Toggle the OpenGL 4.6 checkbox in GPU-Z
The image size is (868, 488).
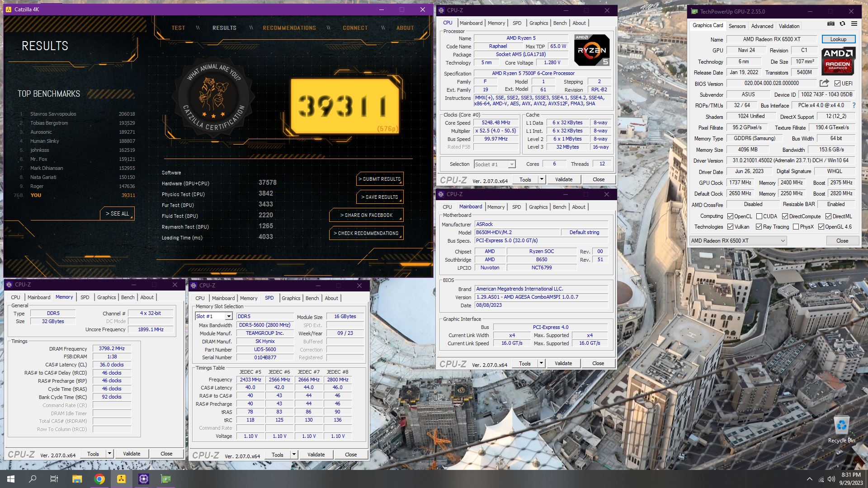[x=821, y=227]
